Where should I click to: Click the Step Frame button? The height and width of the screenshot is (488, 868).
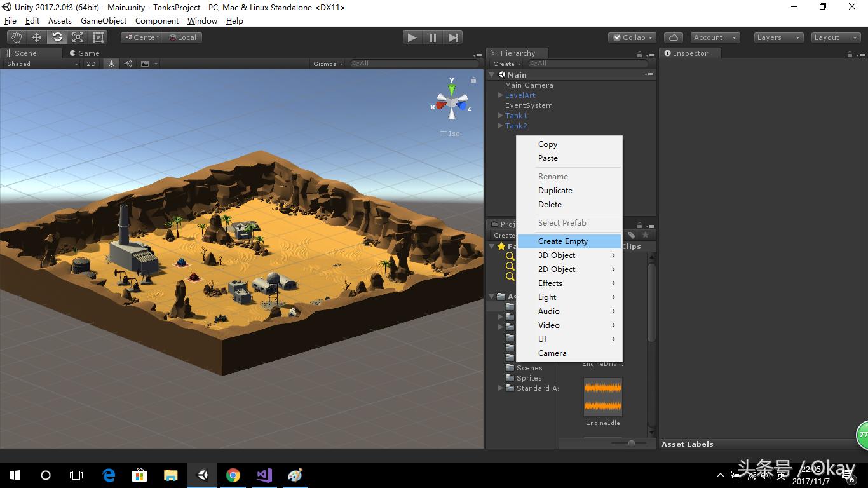coord(452,37)
